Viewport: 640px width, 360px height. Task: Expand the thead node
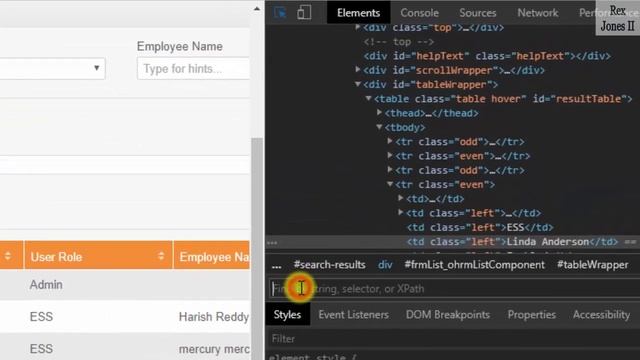point(380,112)
